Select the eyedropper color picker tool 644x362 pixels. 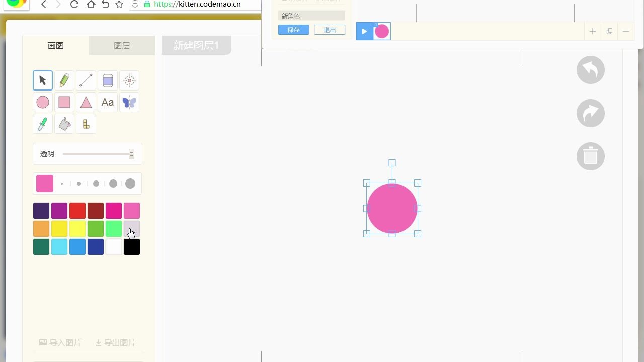click(43, 124)
